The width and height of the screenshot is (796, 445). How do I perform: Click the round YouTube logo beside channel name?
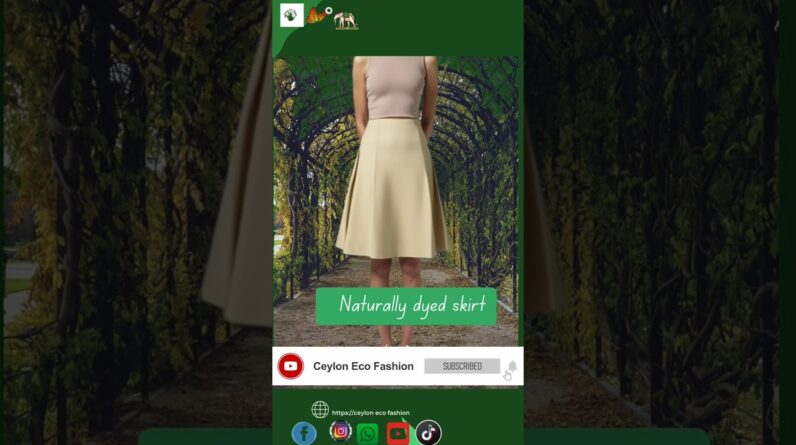coord(291,366)
